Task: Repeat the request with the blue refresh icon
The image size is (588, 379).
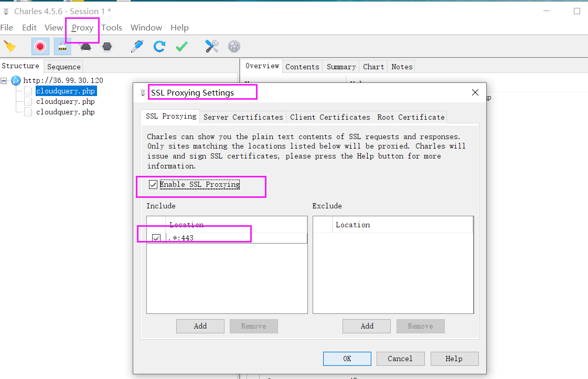Action: (x=159, y=47)
